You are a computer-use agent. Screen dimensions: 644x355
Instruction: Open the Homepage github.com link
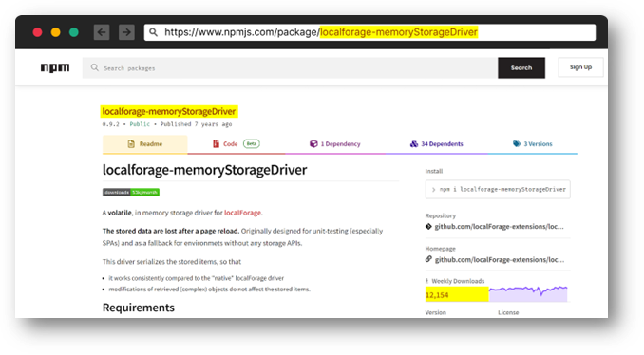(x=500, y=259)
